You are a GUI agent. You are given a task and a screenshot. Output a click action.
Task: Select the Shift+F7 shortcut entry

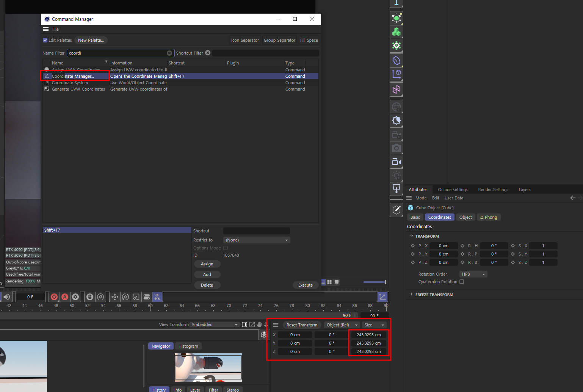[x=117, y=230]
